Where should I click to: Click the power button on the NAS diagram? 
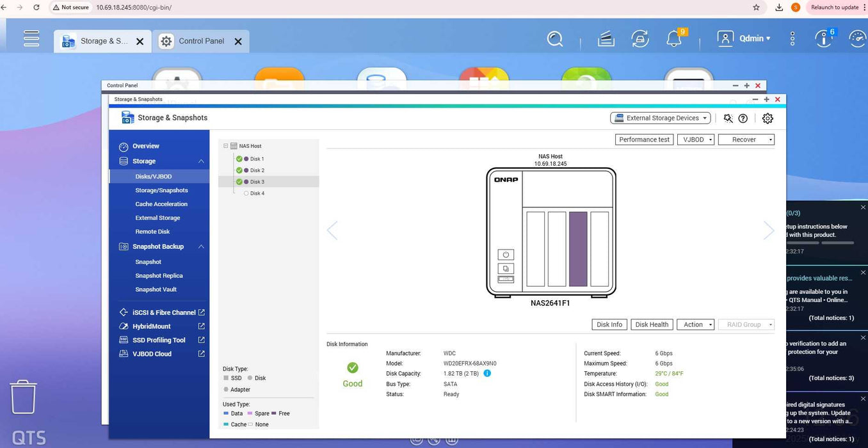pos(506,255)
